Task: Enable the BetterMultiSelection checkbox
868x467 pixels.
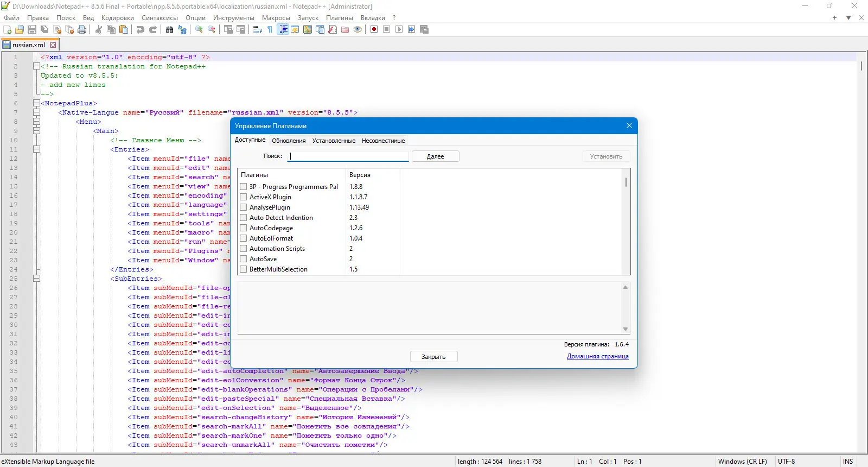Action: (244, 269)
